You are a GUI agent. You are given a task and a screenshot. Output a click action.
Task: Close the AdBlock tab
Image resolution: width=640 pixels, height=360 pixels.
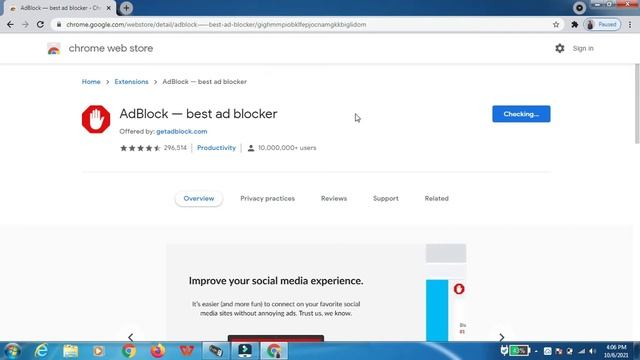(109, 8)
